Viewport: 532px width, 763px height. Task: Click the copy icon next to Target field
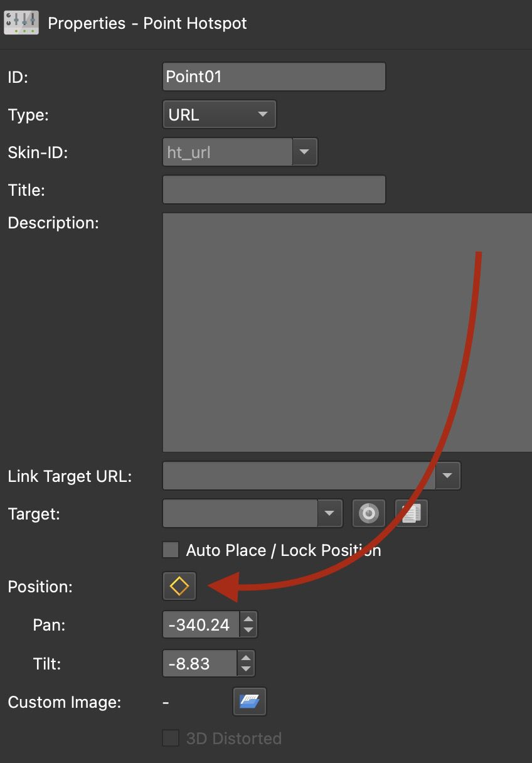411,513
